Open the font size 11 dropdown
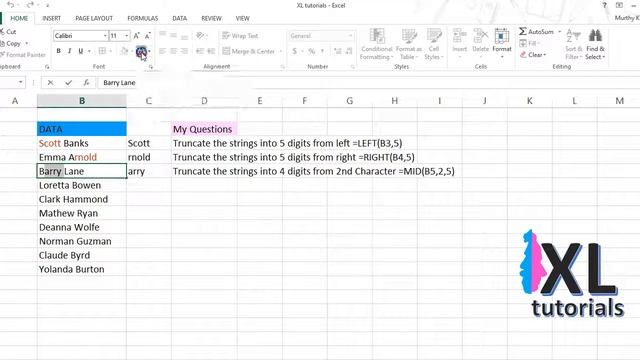This screenshot has width=640, height=360. point(127,36)
